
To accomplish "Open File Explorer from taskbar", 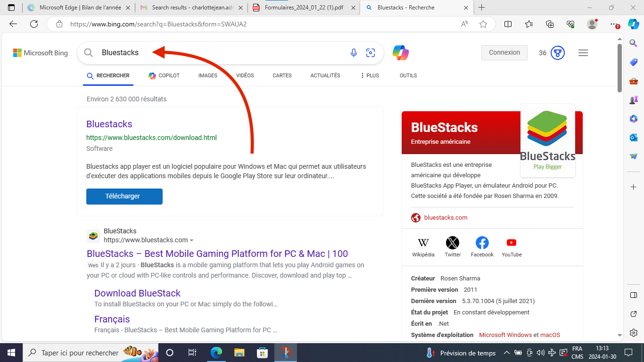I will click(x=239, y=353).
